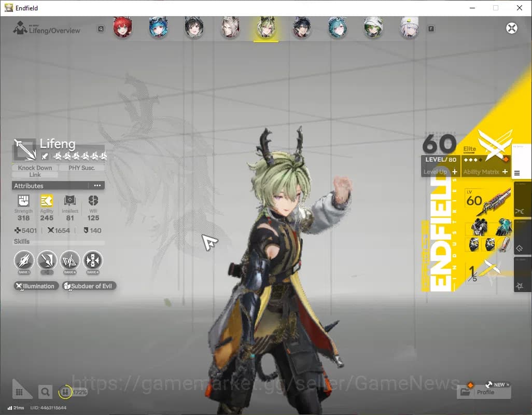This screenshot has height=415, width=532.
Task: Click the Elite promotion emblem
Action: click(x=495, y=145)
